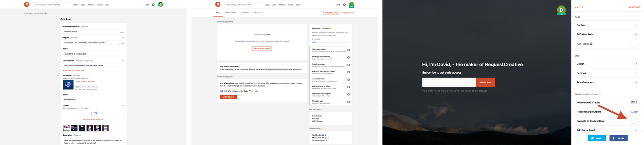Click the Gallery help question mark icon
This screenshot has width=644, height=145.
pos(123,105)
